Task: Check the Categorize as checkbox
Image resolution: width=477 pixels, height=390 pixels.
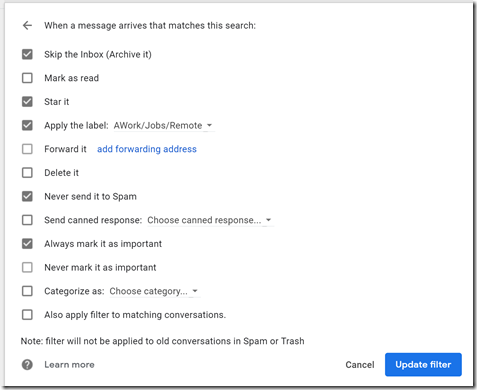Action: tap(27, 291)
